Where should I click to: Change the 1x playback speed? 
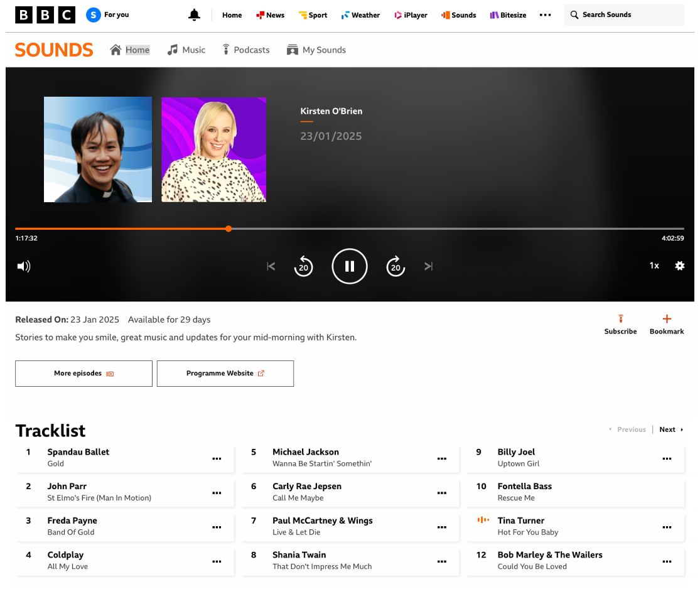point(654,266)
